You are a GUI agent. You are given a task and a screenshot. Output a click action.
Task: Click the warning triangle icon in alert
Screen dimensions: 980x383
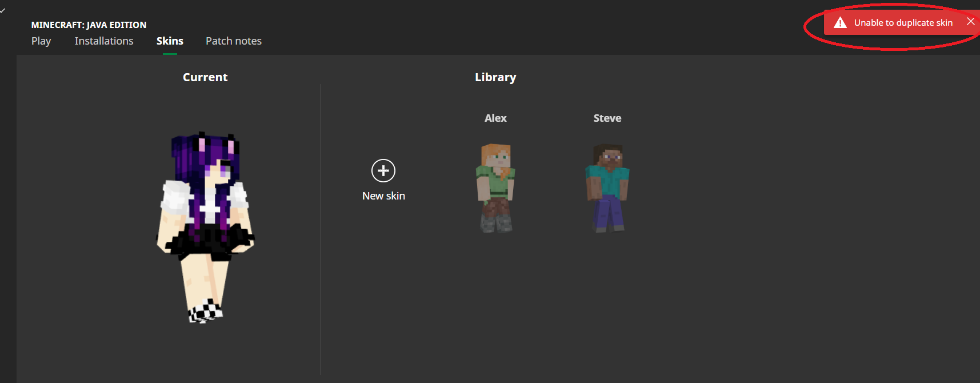(x=840, y=23)
